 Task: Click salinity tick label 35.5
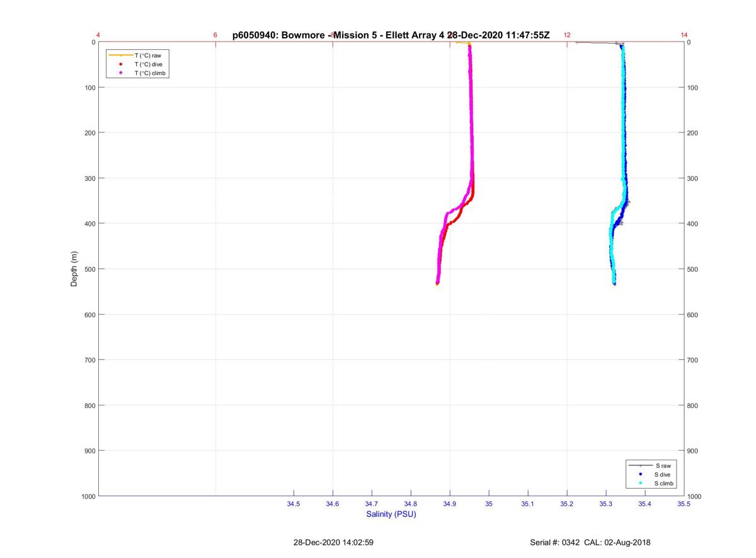[684, 504]
